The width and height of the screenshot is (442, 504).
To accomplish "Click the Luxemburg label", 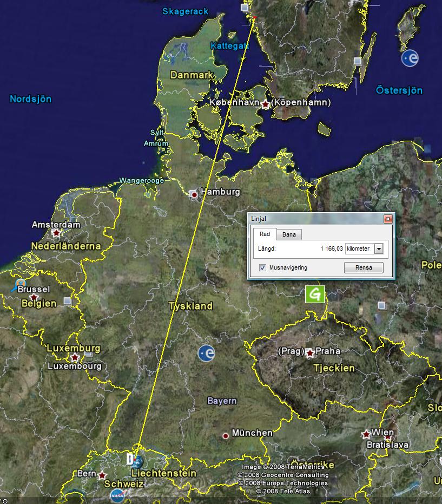I will coord(74,349).
